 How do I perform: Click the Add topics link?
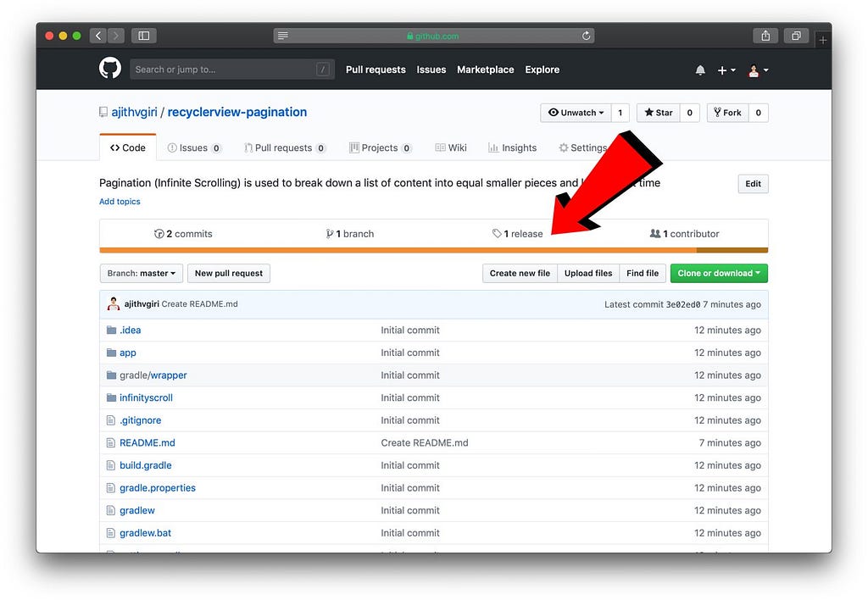[120, 202]
